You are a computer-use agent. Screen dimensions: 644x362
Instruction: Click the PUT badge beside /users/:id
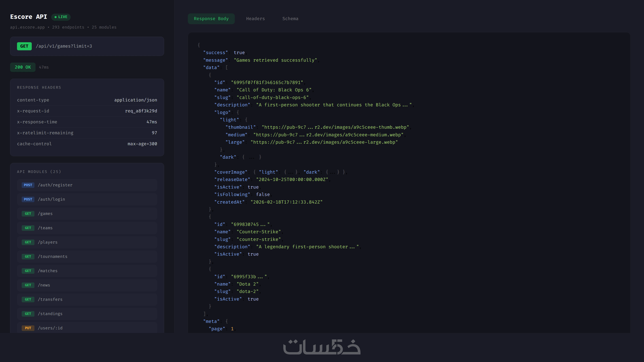click(28, 328)
